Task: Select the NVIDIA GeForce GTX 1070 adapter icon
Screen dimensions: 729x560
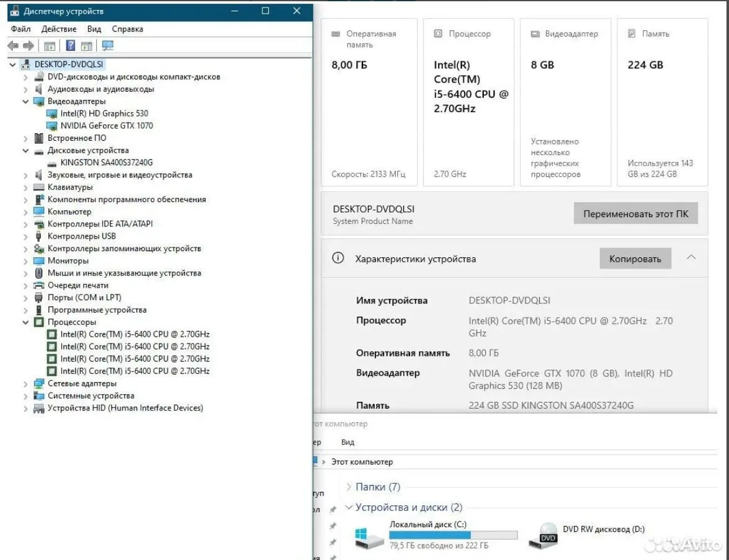Action: (52, 125)
